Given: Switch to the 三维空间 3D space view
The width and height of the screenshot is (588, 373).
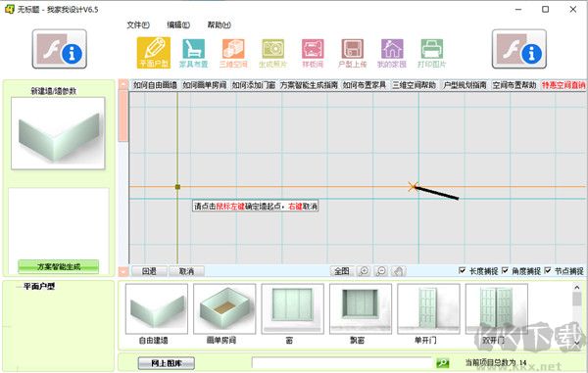Looking at the screenshot, I should pyautogui.click(x=233, y=53).
